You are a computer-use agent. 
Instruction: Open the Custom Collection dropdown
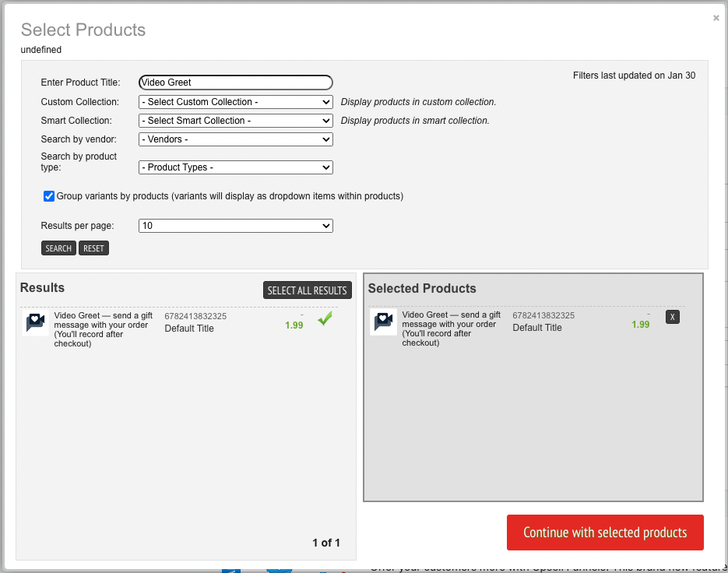click(x=235, y=102)
